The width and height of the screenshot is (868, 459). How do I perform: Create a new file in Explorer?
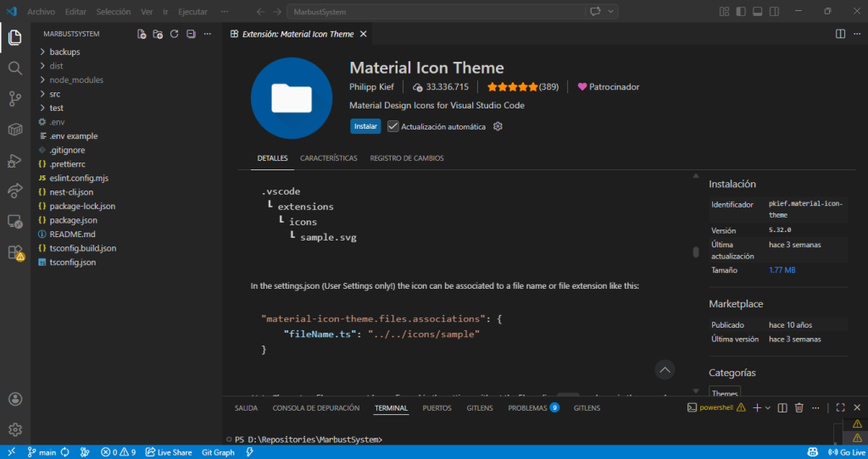click(142, 34)
